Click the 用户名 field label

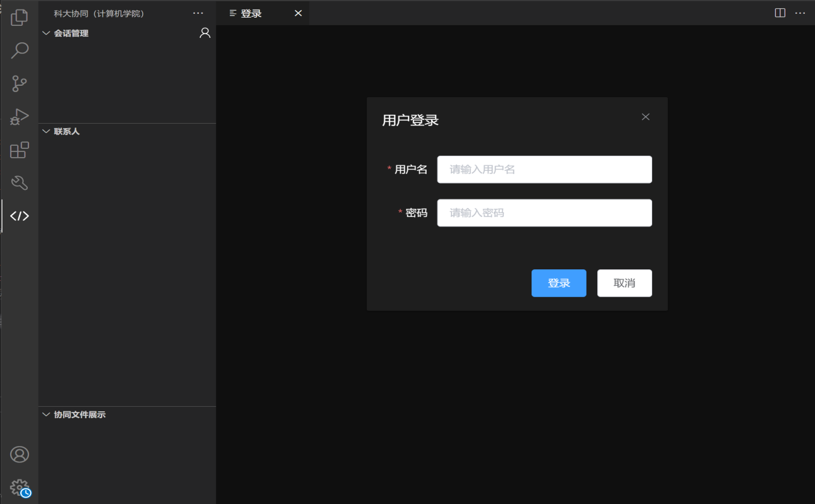[411, 170]
